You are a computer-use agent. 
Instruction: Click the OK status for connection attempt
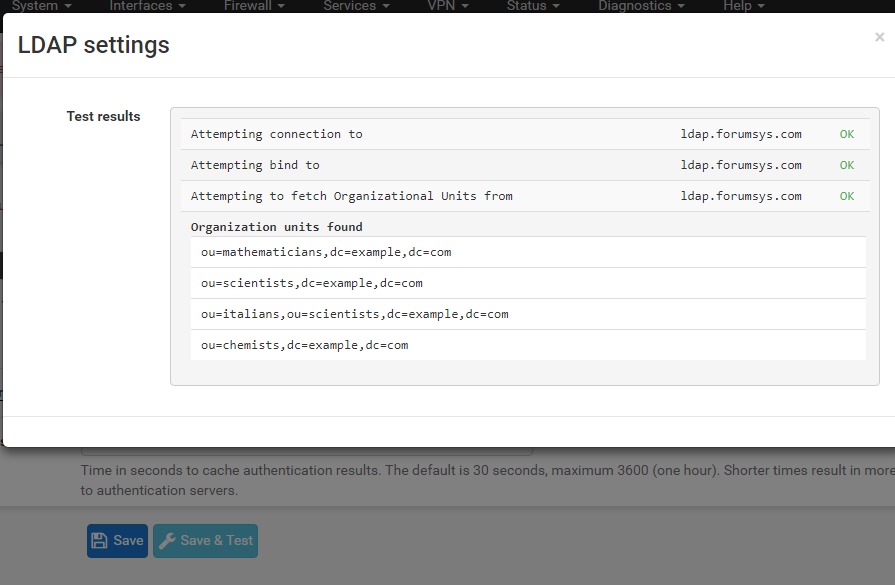tap(846, 134)
